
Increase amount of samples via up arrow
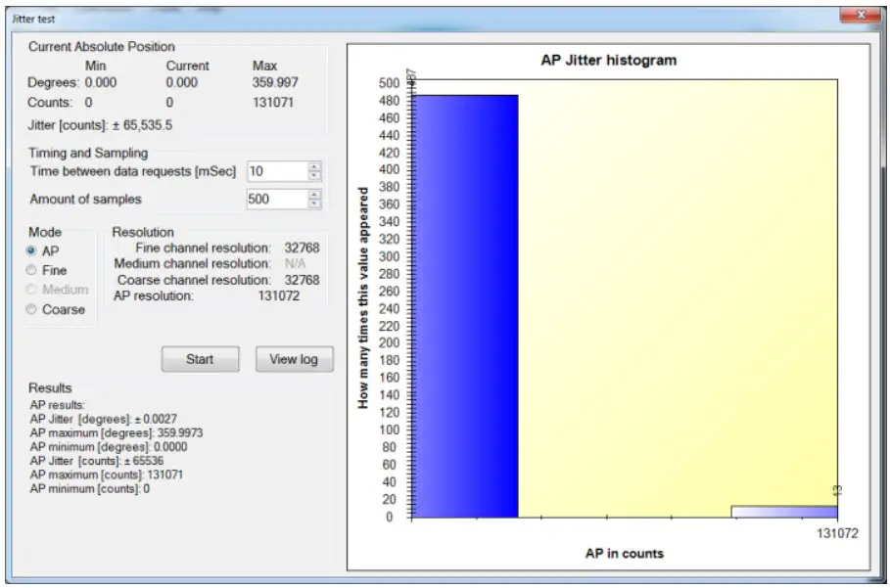[313, 194]
